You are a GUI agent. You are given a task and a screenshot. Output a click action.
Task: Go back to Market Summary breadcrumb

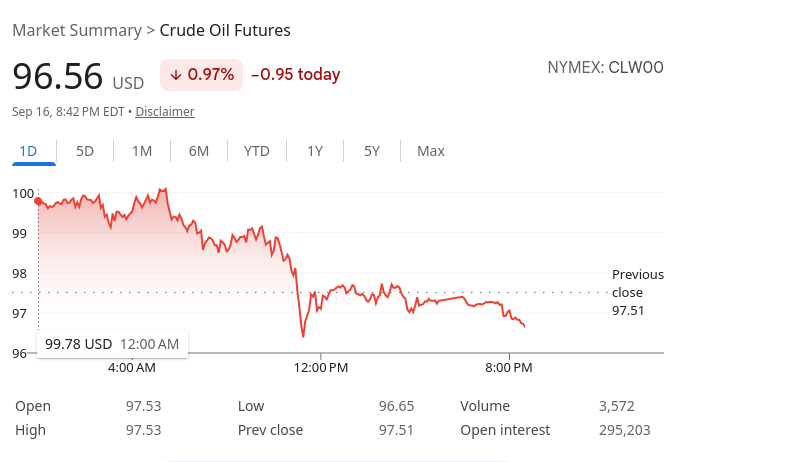(77, 30)
